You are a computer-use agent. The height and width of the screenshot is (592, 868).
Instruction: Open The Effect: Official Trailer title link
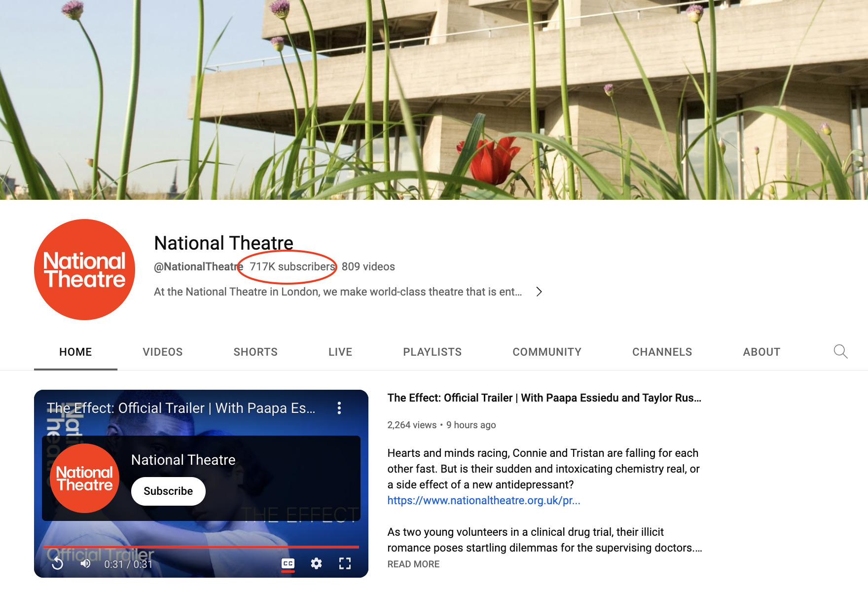543,398
